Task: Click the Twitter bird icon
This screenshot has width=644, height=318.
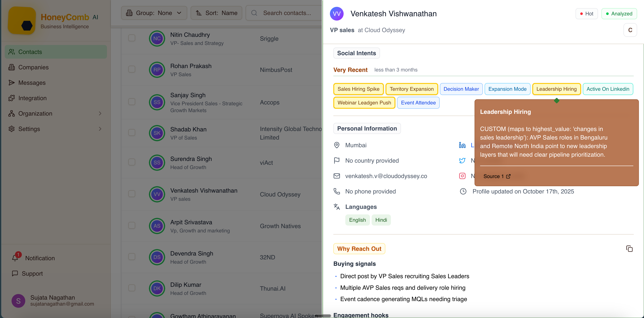Action: coord(462,160)
